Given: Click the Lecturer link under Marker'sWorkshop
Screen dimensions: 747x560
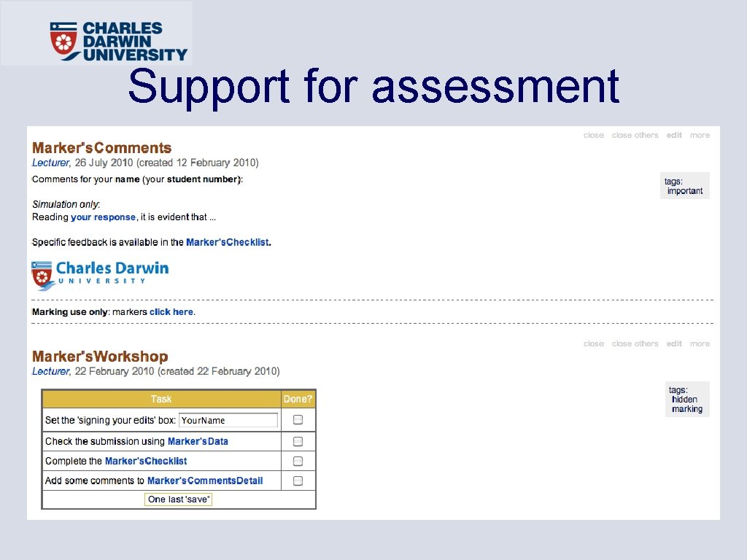Looking at the screenshot, I should [50, 371].
